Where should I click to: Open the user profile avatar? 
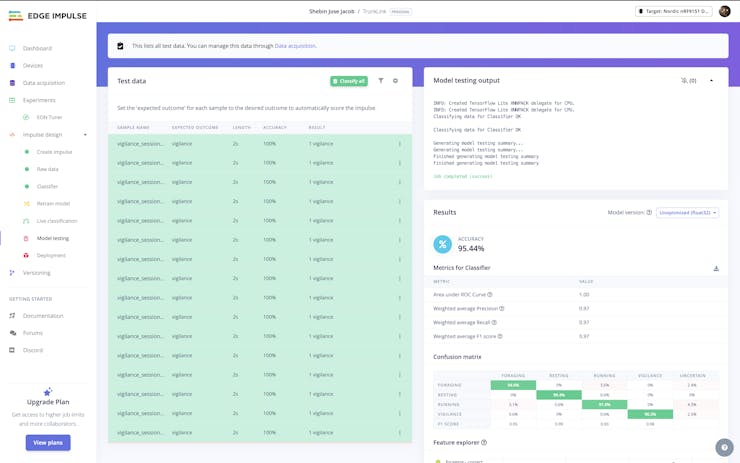(725, 11)
